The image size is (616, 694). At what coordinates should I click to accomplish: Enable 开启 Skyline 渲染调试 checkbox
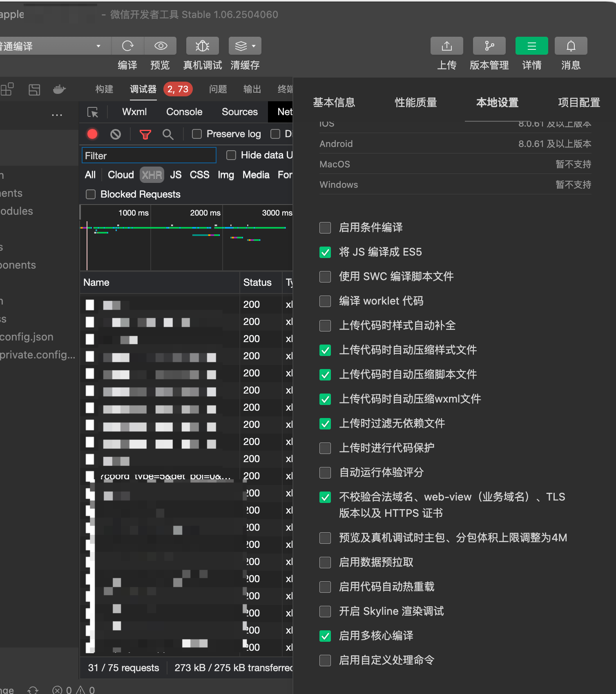[x=325, y=612]
